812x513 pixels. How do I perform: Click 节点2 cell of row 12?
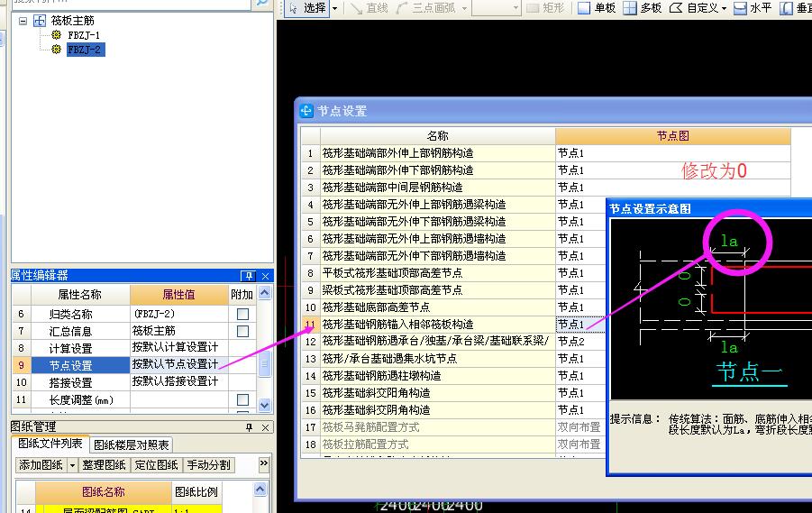pos(580,342)
